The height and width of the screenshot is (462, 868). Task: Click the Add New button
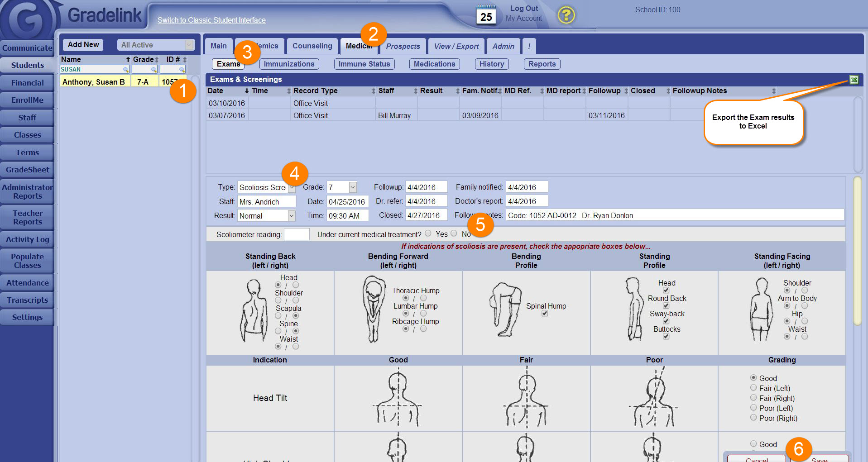tap(83, 44)
